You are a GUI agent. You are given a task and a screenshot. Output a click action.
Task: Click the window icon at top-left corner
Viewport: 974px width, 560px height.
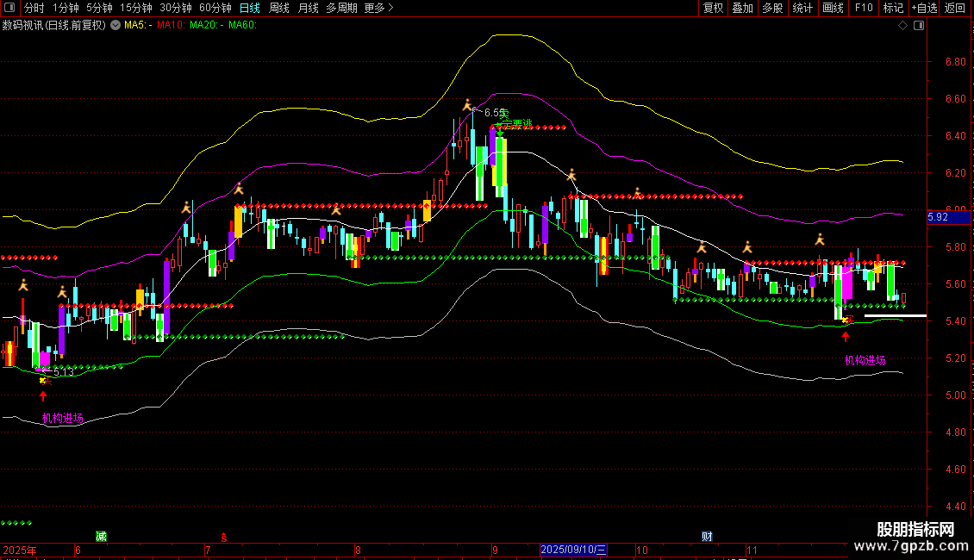tap(9, 8)
